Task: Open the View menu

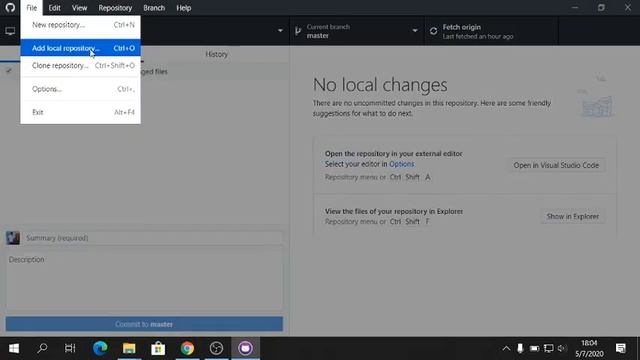Action: click(79, 8)
